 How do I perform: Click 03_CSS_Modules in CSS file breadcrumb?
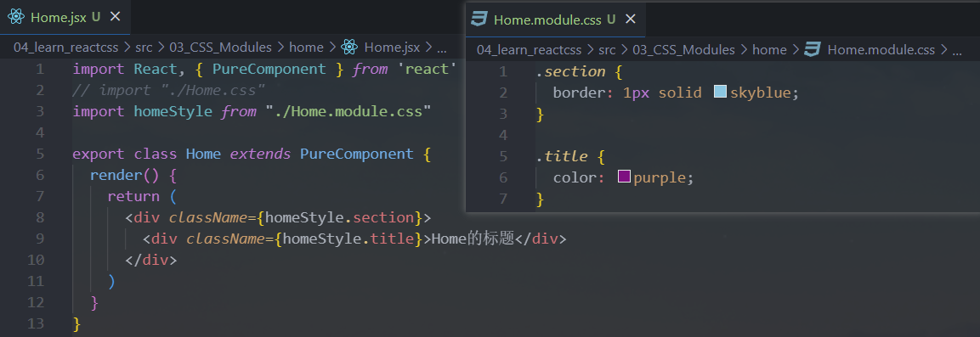[x=684, y=50]
